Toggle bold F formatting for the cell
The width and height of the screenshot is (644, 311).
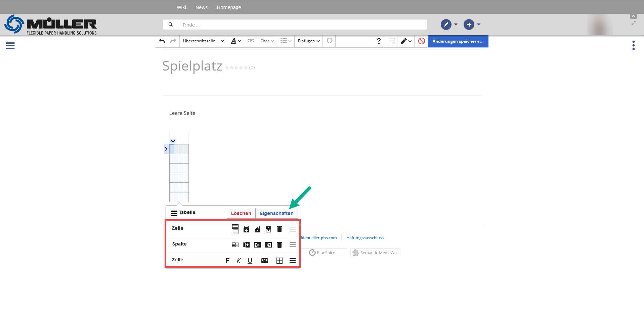pyautogui.click(x=227, y=261)
